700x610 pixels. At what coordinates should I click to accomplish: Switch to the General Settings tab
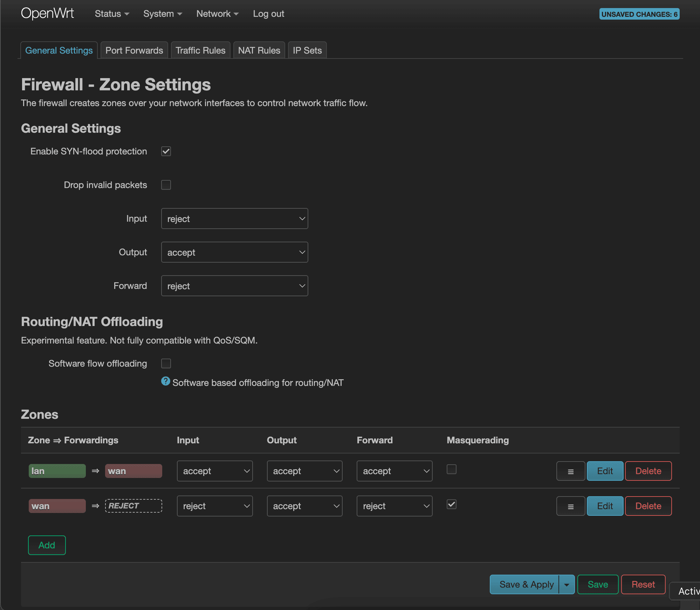tap(59, 50)
